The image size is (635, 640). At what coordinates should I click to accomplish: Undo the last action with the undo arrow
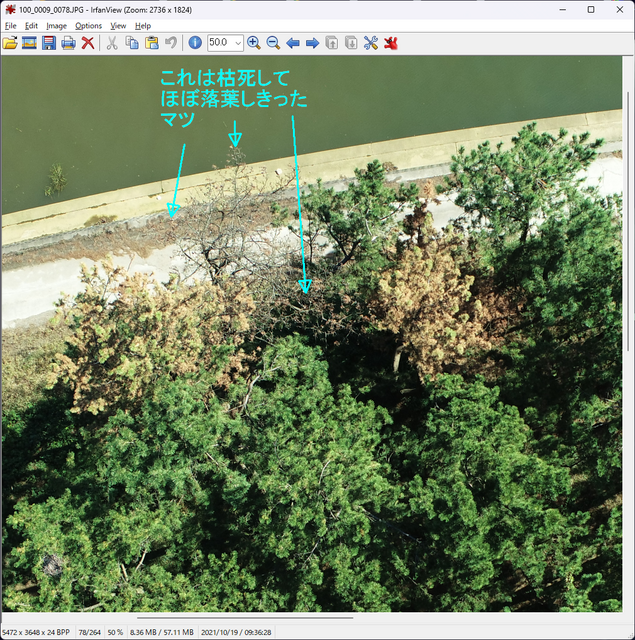click(x=171, y=43)
